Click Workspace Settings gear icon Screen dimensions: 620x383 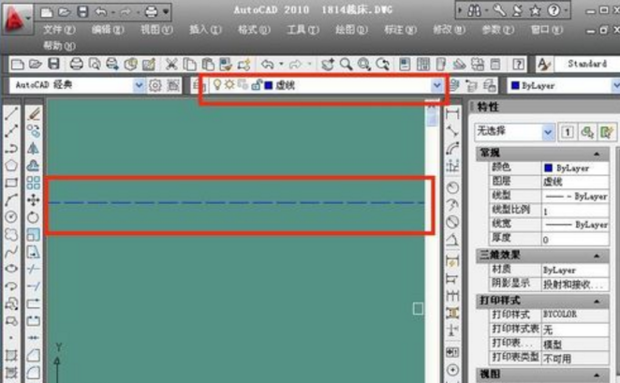[155, 85]
